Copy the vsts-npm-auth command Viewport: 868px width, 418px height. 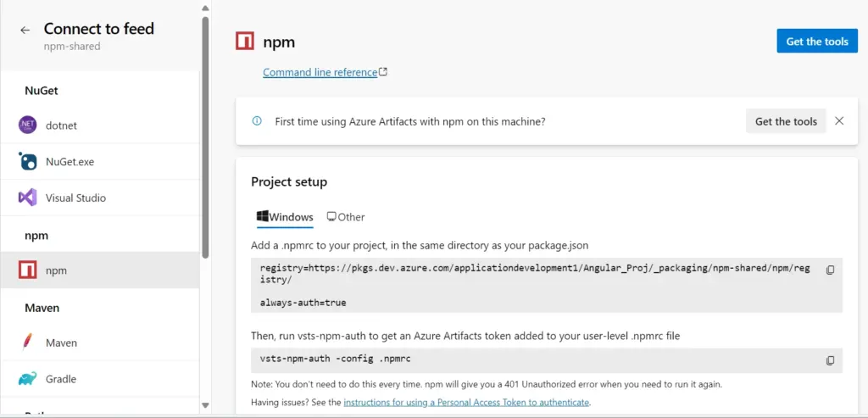(830, 360)
